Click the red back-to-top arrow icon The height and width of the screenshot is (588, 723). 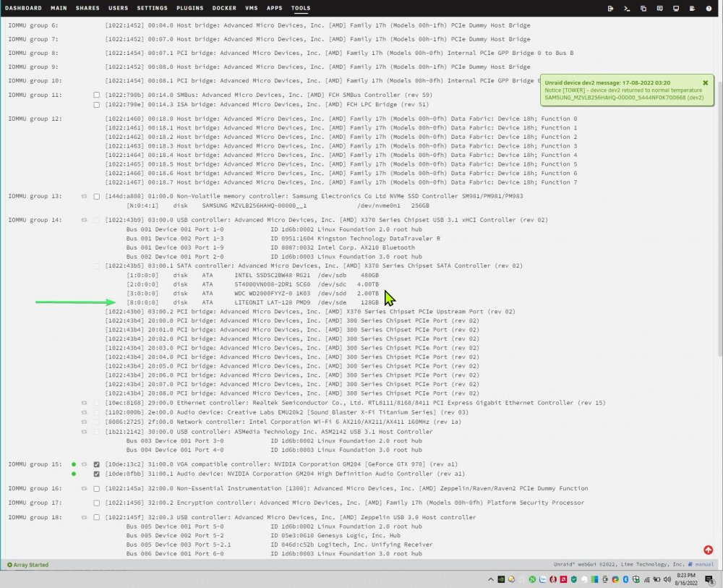point(709,550)
